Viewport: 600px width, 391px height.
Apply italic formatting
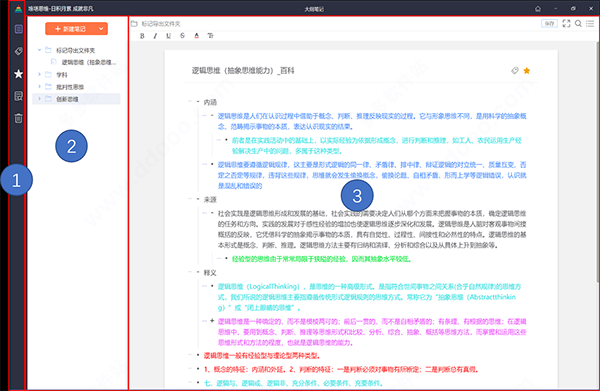click(155, 36)
